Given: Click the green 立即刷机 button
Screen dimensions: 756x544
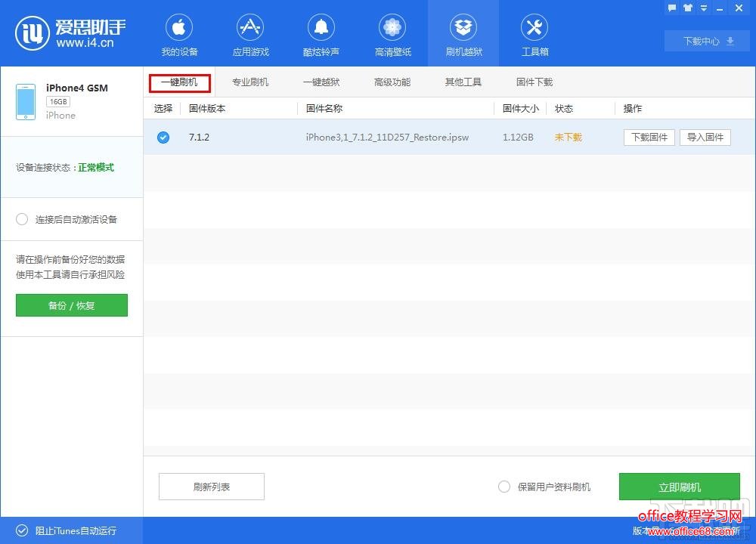Looking at the screenshot, I should click(679, 487).
